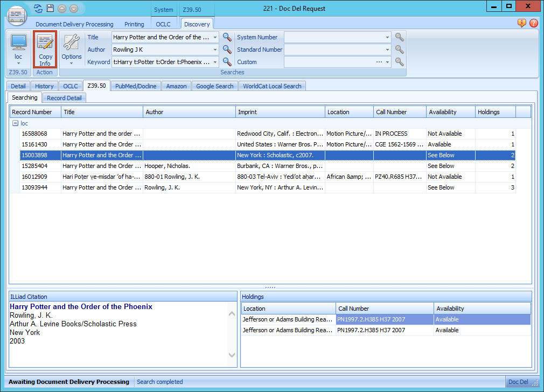Switch to the Record Detail tab
Screen dimensions: 544x392
(64, 97)
